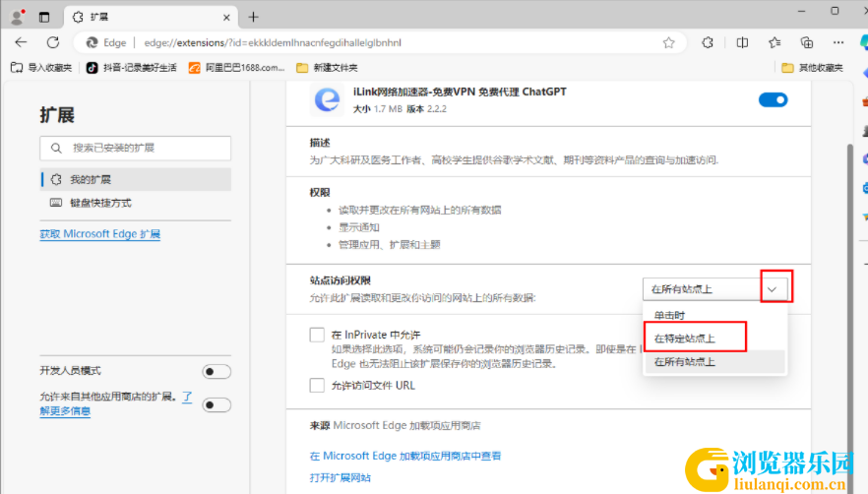Close the 扩展 tab
The height and width of the screenshot is (494, 868).
(x=226, y=18)
